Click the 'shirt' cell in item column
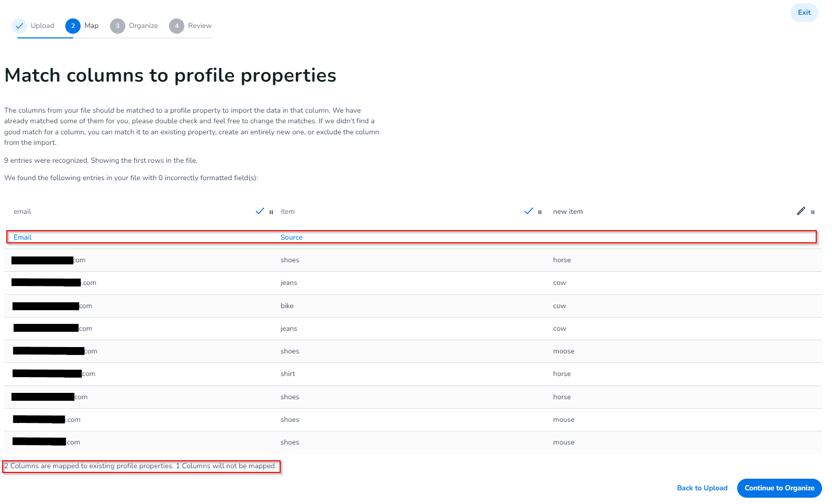The image size is (832, 504). pos(288,374)
